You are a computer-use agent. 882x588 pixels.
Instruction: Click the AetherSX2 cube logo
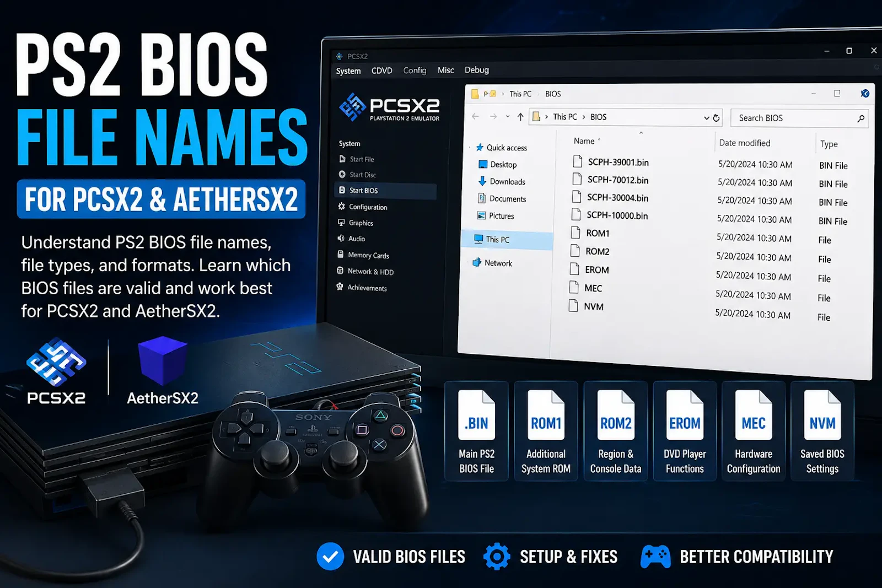(162, 360)
